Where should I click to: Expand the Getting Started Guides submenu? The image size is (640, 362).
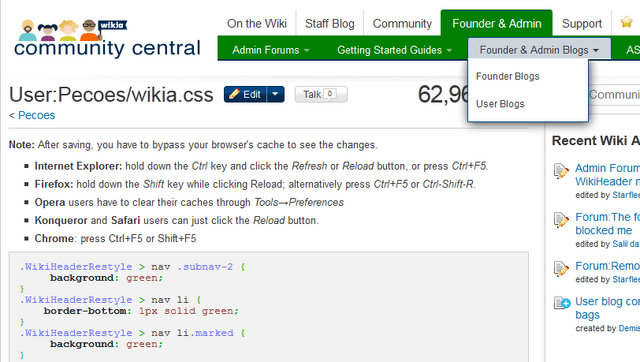[449, 51]
